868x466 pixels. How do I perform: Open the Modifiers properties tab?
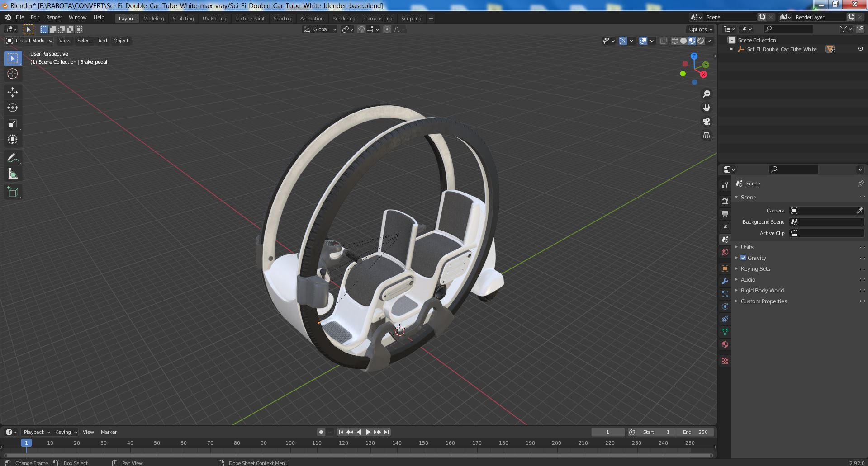tap(725, 281)
